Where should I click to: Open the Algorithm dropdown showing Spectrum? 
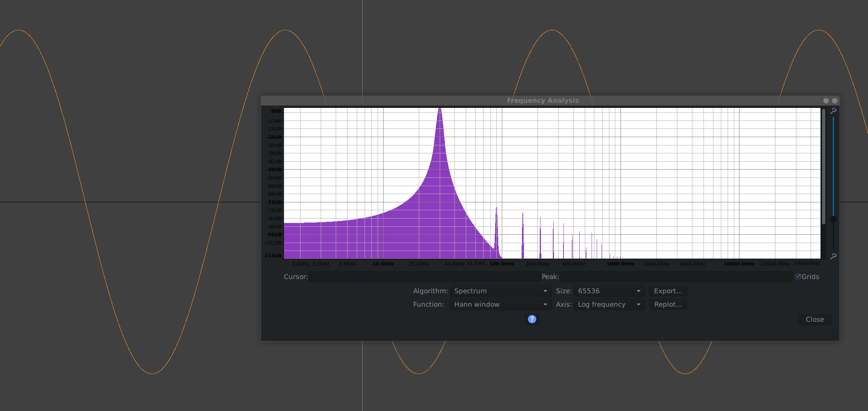[500, 291]
